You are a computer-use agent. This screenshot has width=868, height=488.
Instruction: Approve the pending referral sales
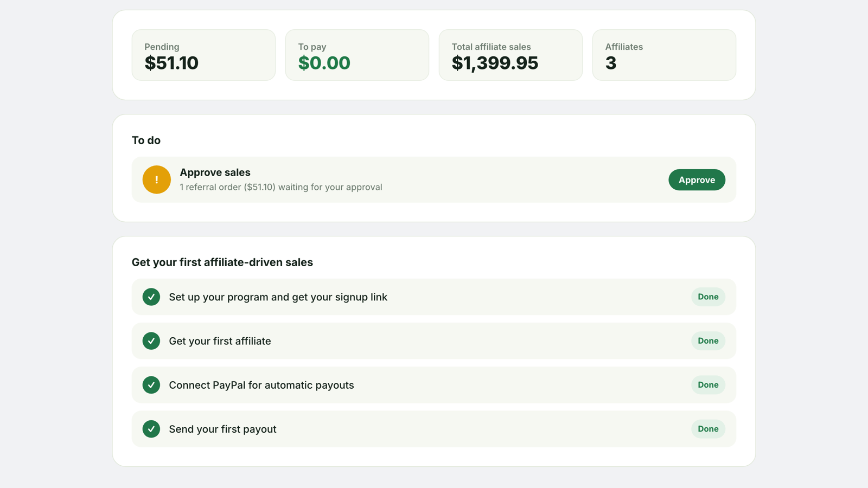coord(697,179)
